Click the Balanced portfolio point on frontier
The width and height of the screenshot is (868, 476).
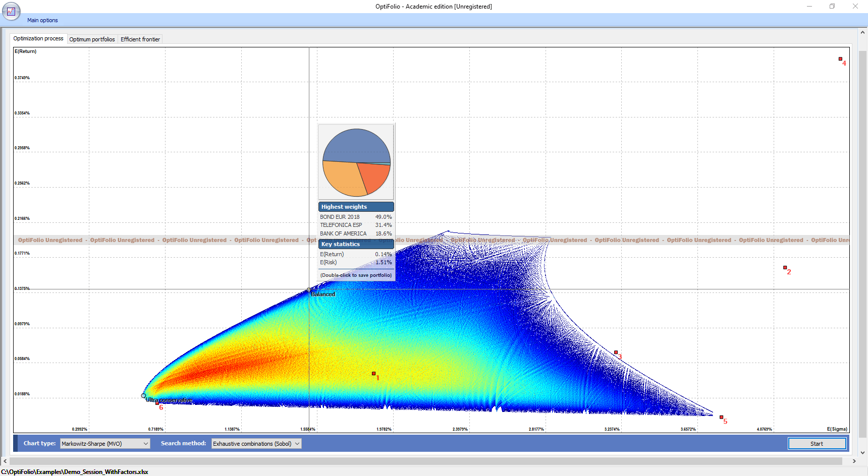[309, 290]
